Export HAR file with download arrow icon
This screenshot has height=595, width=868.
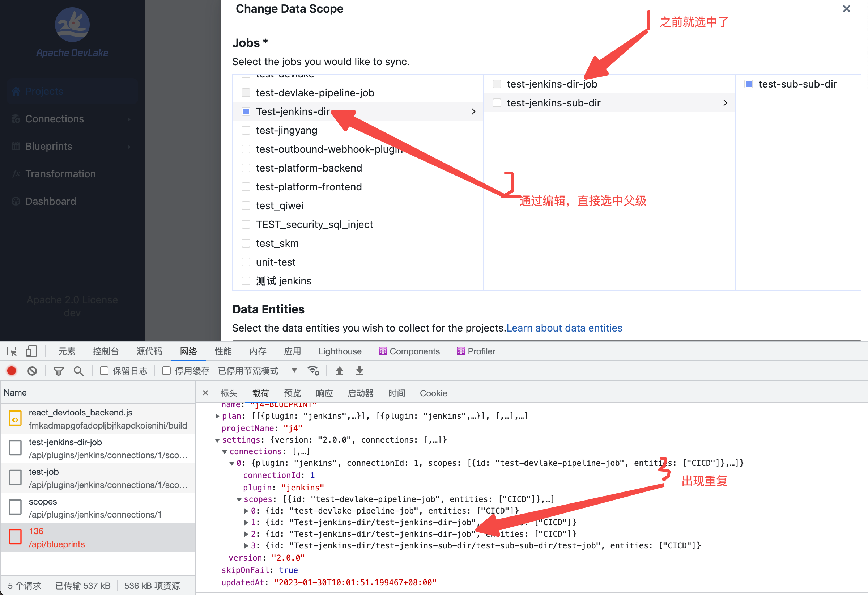(359, 370)
